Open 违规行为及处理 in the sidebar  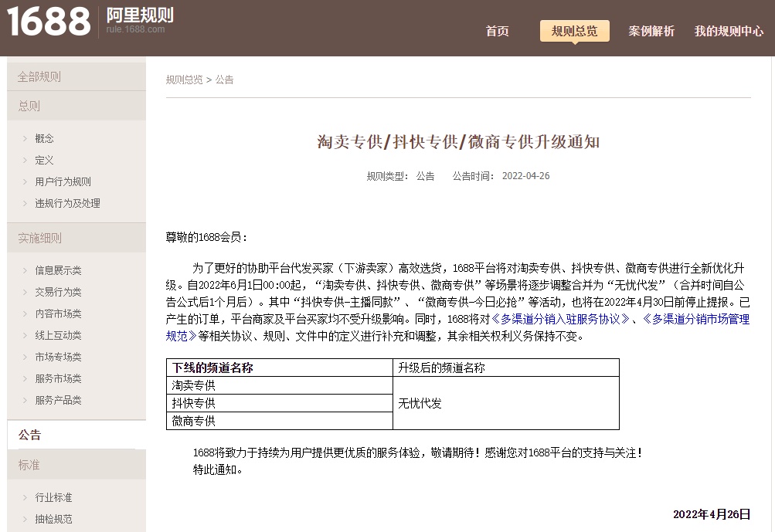67,204
